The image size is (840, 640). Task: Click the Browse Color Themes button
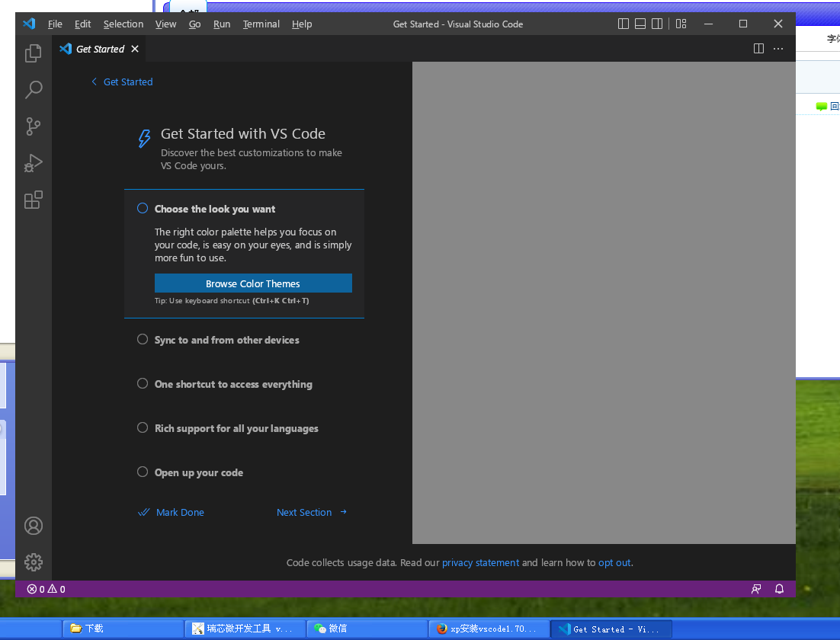pyautogui.click(x=253, y=283)
